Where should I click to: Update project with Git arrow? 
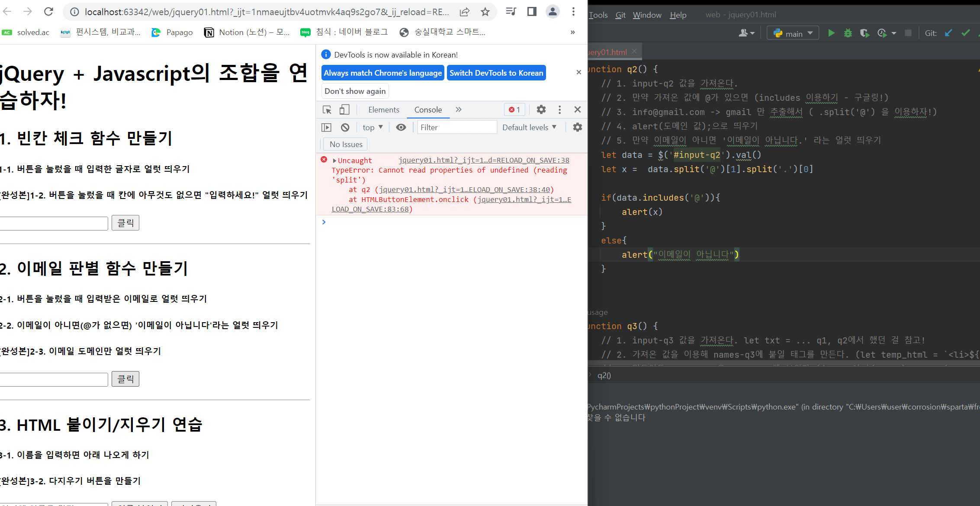pos(948,33)
